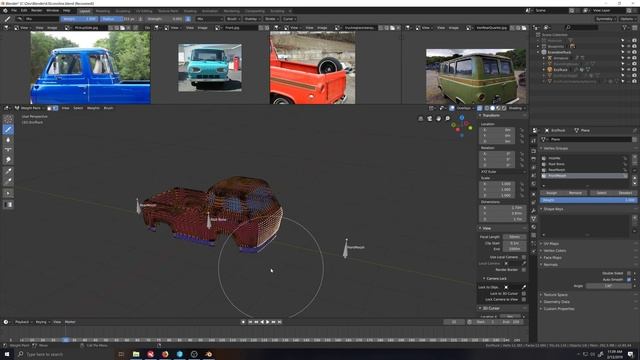640x360 pixels.
Task: Select solid viewport shading icon
Action: [x=493, y=108]
